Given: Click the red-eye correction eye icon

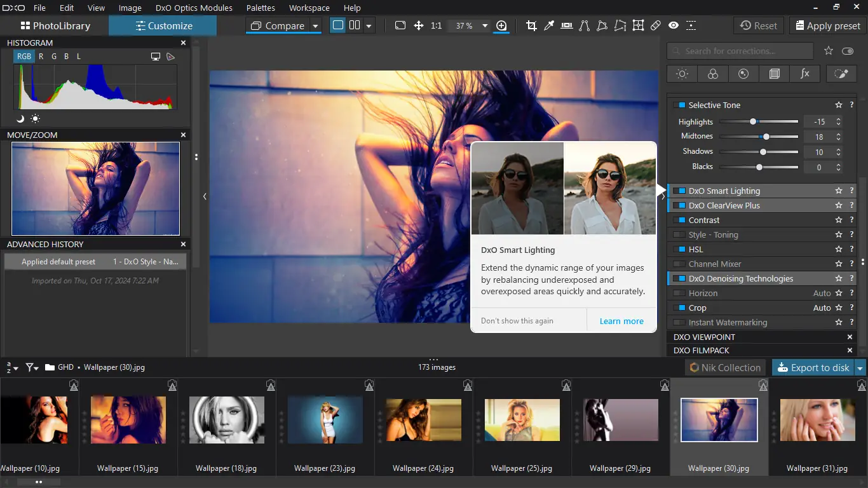Looking at the screenshot, I should 674,26.
